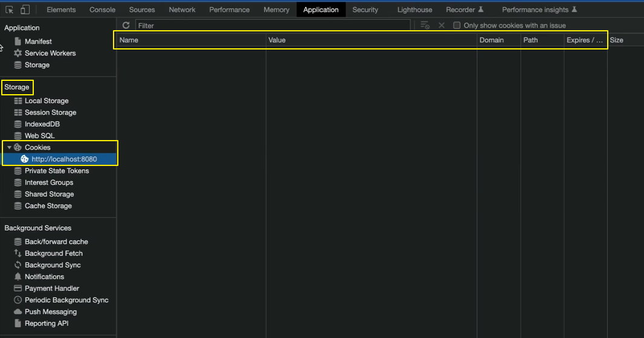Image resolution: width=644 pixels, height=338 pixels.
Task: Select the Cache Storage label
Action: (x=48, y=206)
